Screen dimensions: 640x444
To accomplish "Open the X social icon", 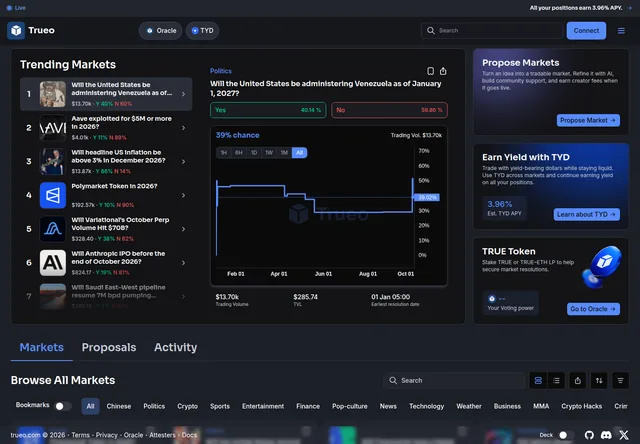I will click(x=624, y=435).
